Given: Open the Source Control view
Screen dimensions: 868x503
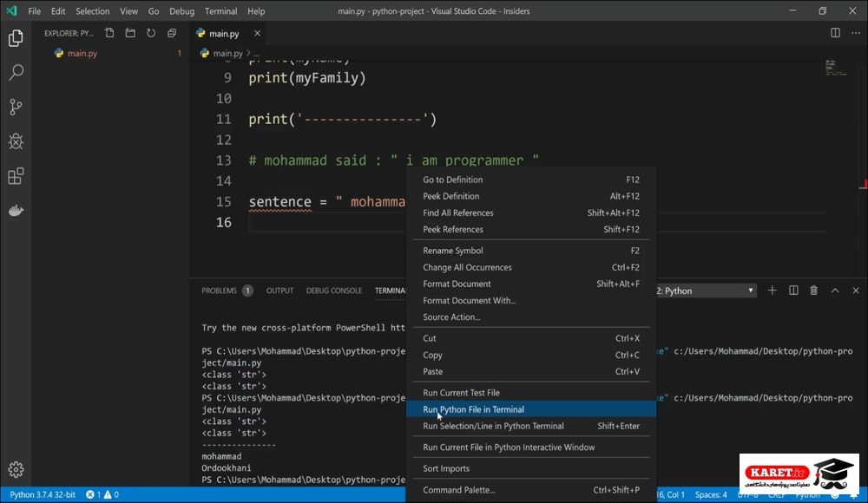Looking at the screenshot, I should coord(16,107).
